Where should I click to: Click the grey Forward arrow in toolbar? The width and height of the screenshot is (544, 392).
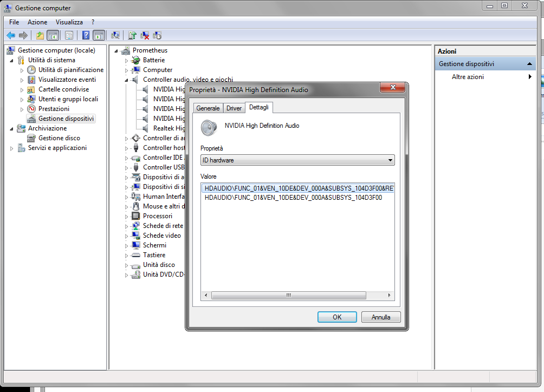23,35
